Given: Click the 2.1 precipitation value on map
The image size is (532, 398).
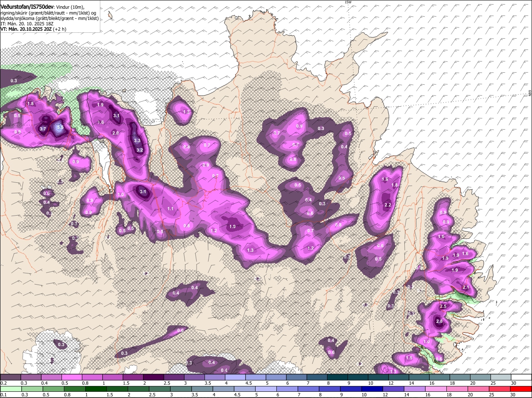Looking at the screenshot, I should point(466,287).
